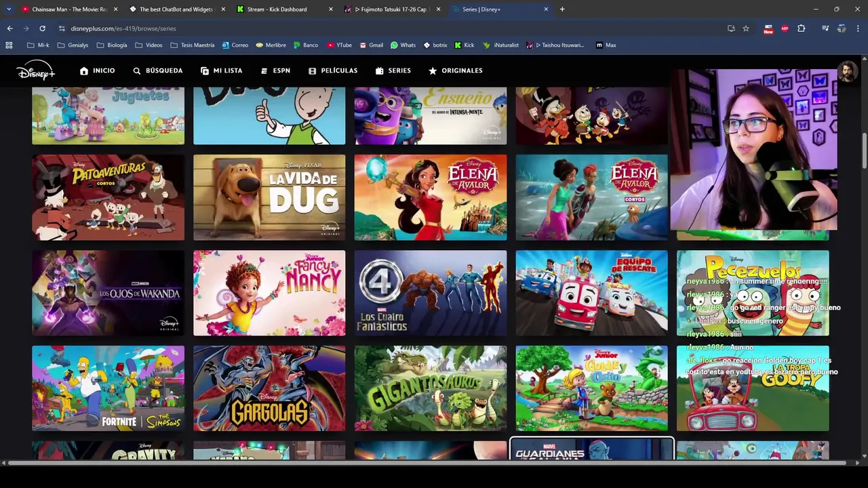Open the Gmail bookmark
Image resolution: width=868 pixels, height=488 pixels.
point(371,45)
